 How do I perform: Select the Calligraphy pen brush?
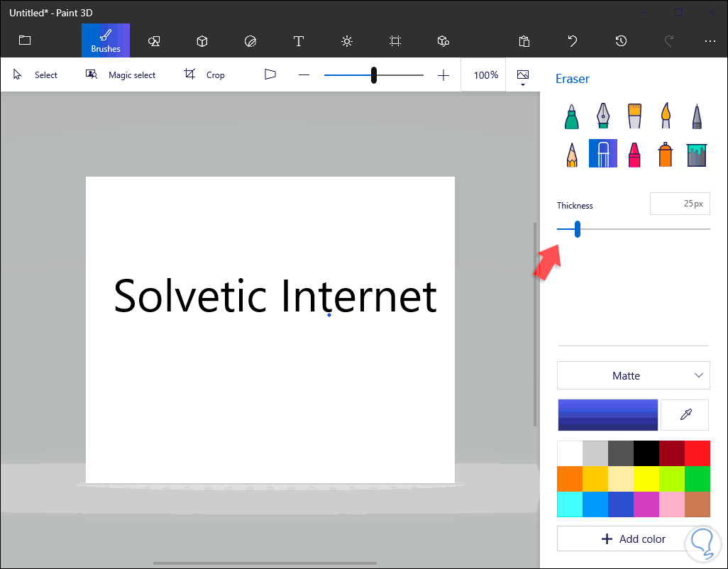click(x=603, y=116)
